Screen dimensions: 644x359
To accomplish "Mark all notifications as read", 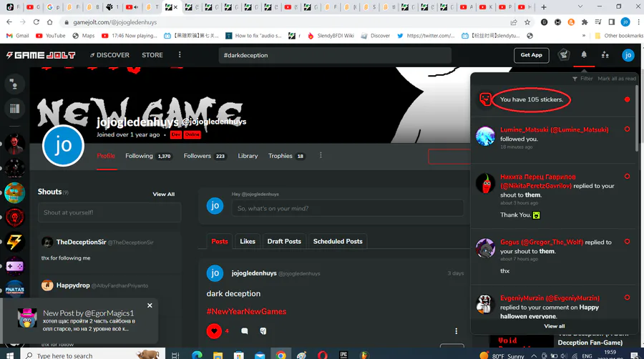I will 617,79.
